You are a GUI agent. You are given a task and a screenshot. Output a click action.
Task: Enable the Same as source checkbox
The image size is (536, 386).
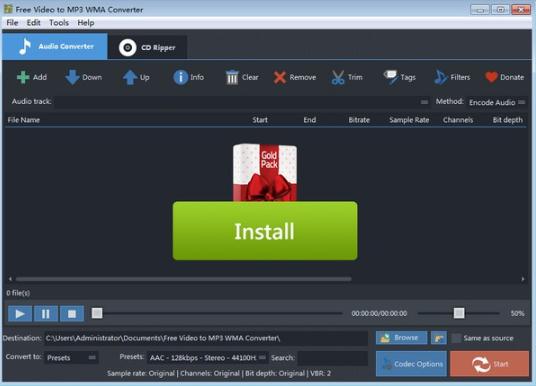tap(456, 338)
